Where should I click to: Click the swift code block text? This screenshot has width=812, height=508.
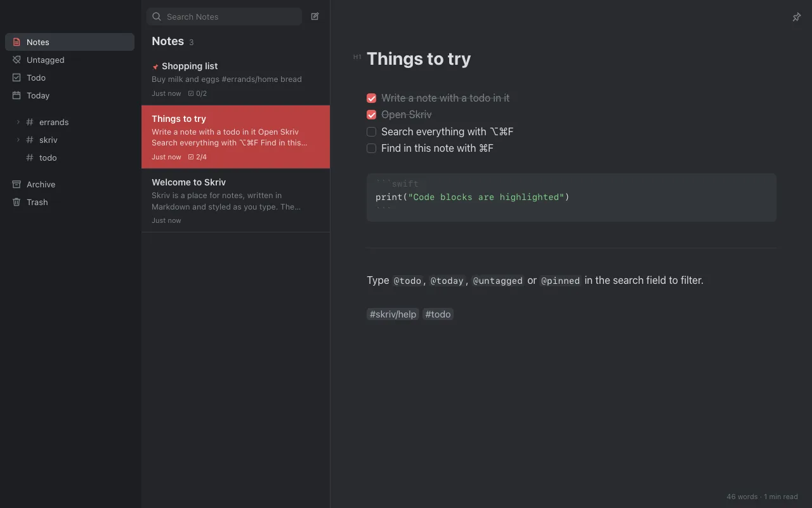pos(472,197)
